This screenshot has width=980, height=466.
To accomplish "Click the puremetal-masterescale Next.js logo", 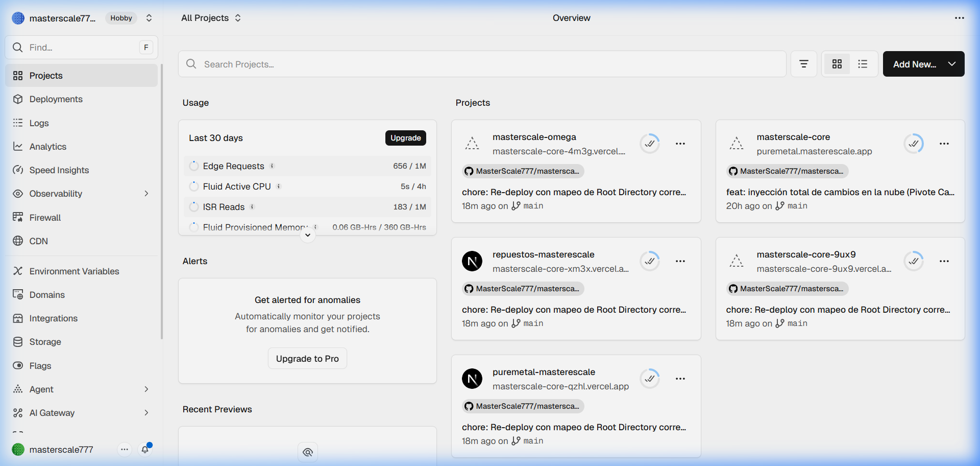I will (x=472, y=379).
